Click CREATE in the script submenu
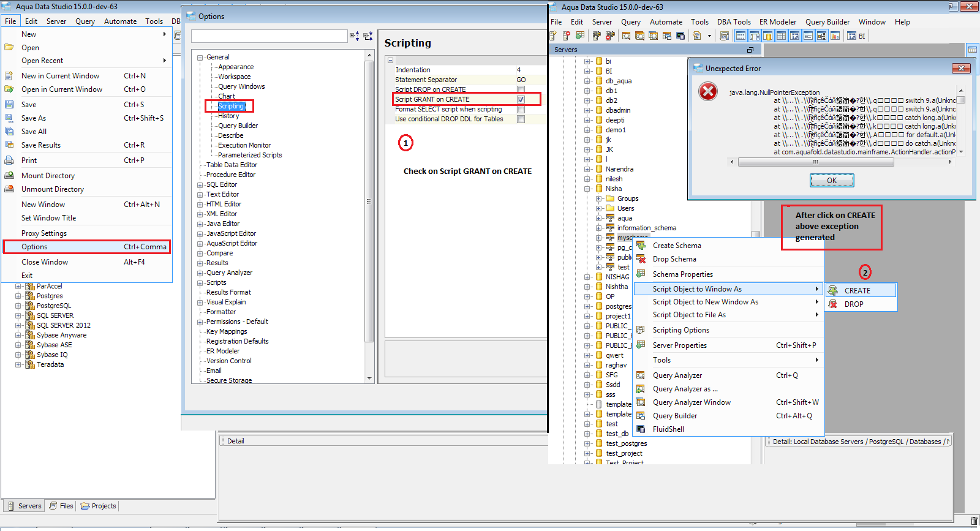Screen dimensions: 980x531 (x=861, y=290)
